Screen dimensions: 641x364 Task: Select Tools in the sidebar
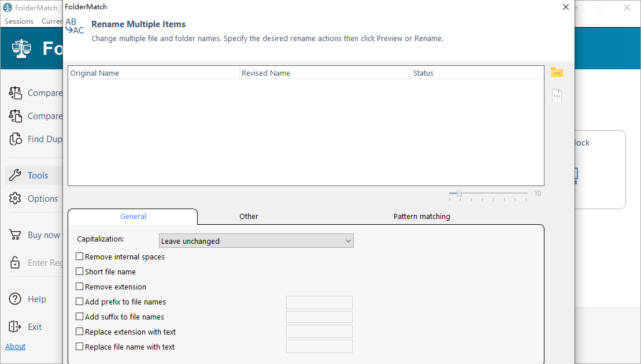pyautogui.click(x=38, y=175)
